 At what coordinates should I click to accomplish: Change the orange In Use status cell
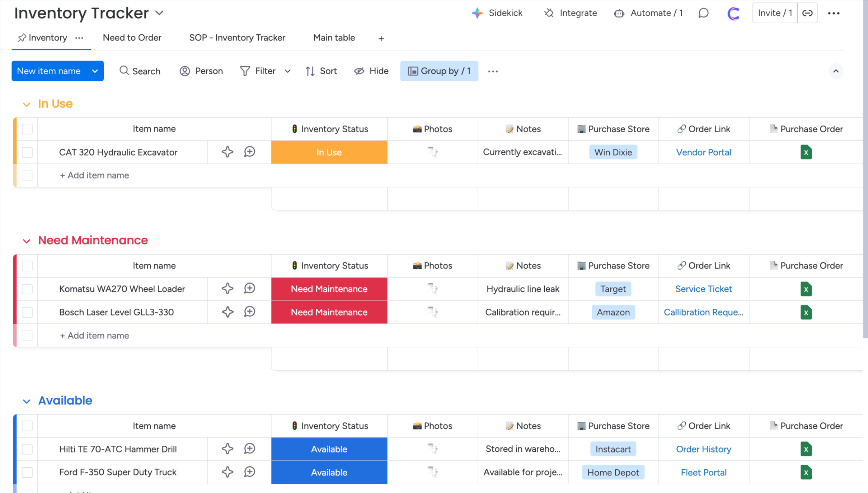coord(329,152)
